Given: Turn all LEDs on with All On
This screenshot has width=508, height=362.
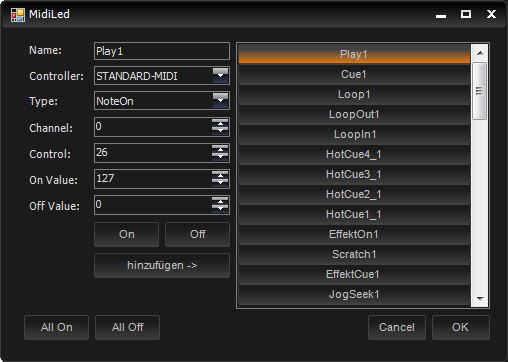Looking at the screenshot, I should pyautogui.click(x=56, y=327).
